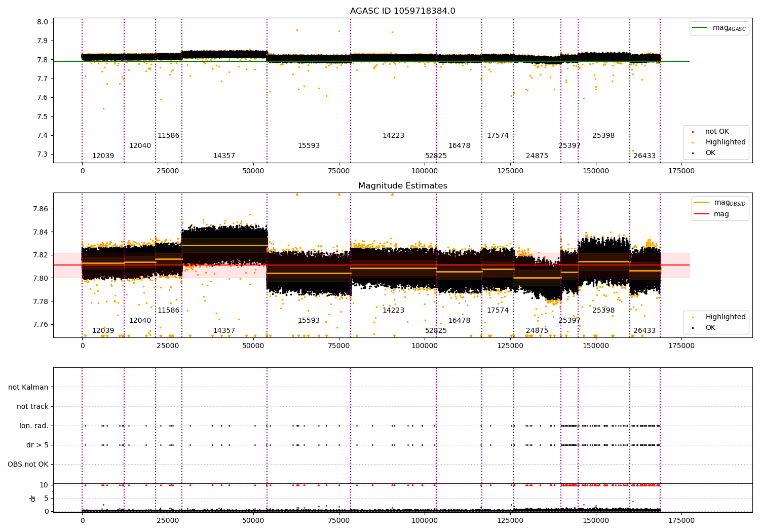
Task: Click the 'dr' y-axis label
Action: (x=33, y=498)
